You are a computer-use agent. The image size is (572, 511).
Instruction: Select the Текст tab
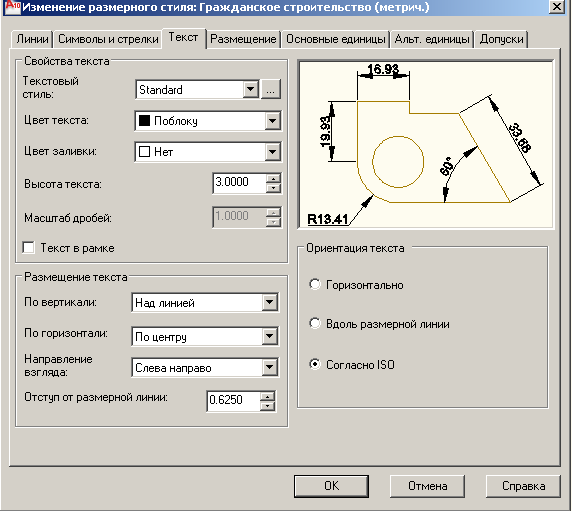pos(183,38)
